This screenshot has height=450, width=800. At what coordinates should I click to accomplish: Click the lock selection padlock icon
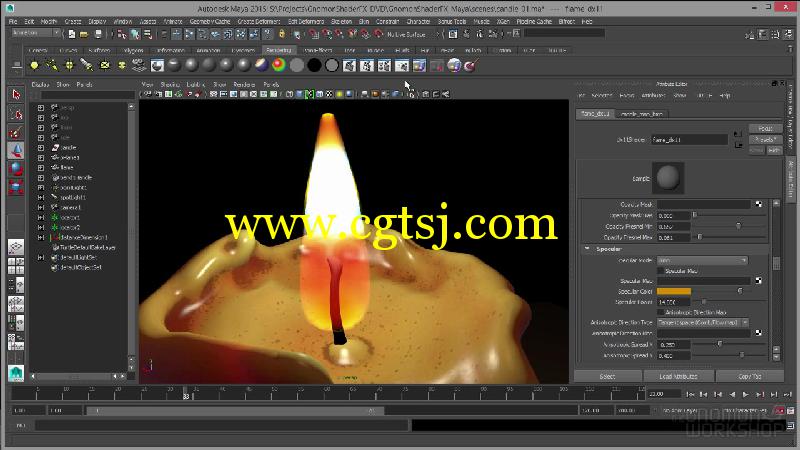tap(282, 34)
